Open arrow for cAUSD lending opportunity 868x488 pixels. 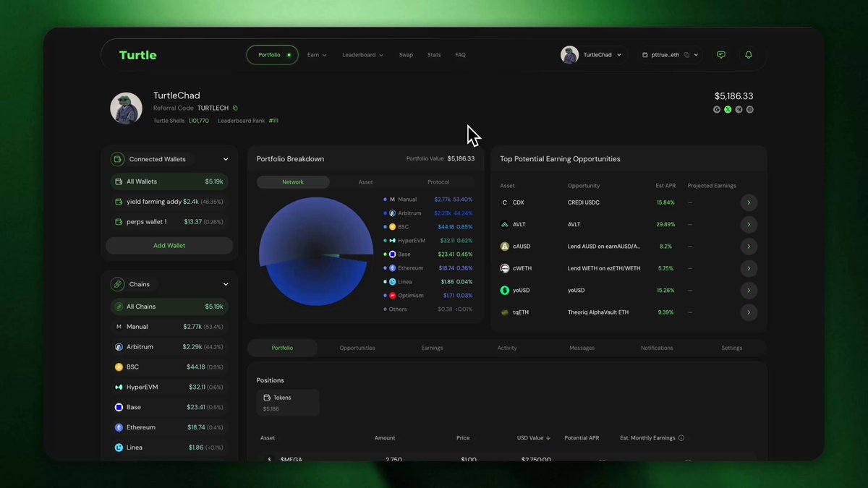(749, 247)
